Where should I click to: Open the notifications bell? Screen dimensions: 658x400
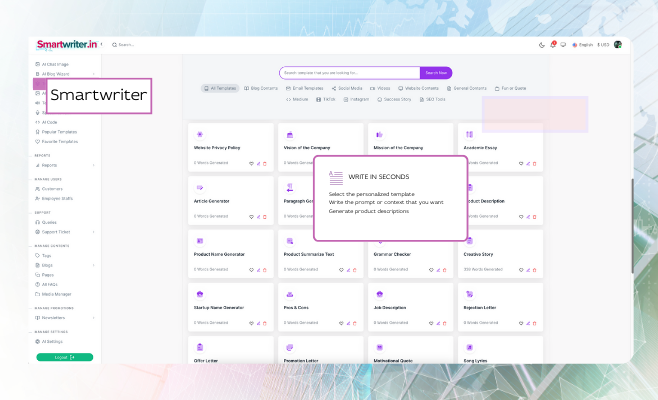click(553, 44)
